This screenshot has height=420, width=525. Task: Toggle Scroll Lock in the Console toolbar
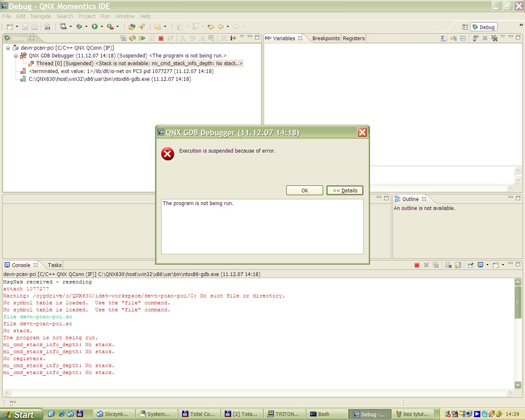[x=458, y=265]
